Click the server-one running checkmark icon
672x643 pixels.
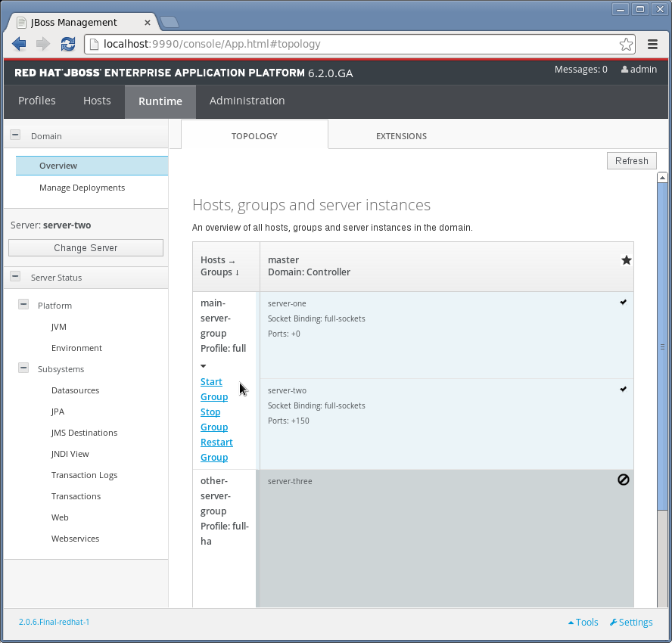[x=624, y=302]
